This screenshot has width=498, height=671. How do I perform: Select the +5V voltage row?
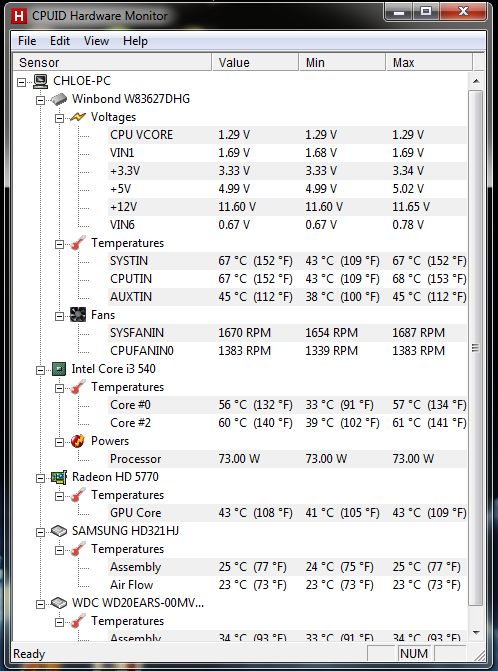click(x=287, y=189)
